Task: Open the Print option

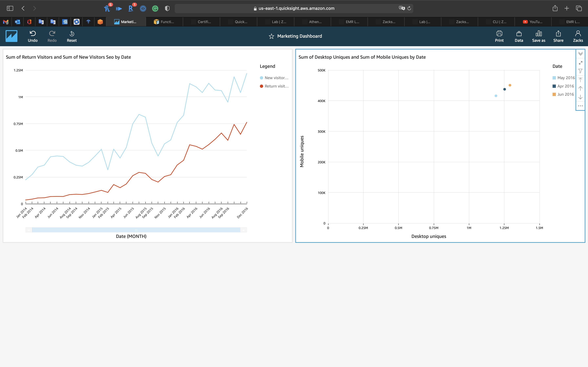Action: point(499,33)
